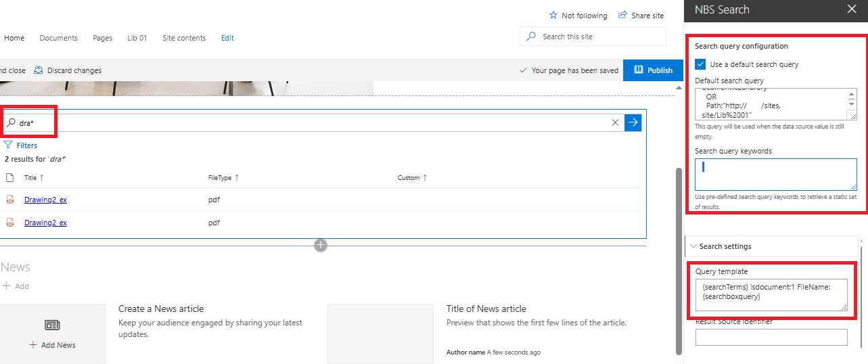The image size is (868, 364).
Task: Click the News section heading
Action: point(16,267)
